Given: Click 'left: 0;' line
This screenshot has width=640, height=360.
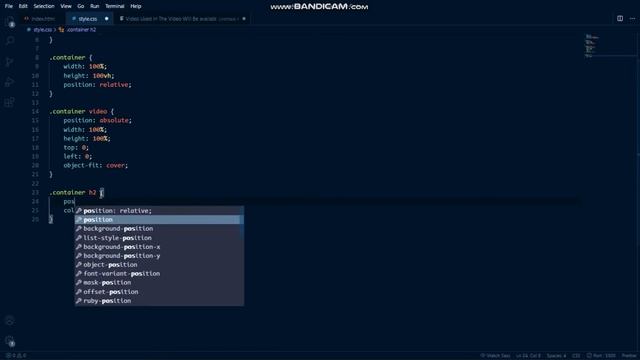Looking at the screenshot, I should tap(78, 156).
